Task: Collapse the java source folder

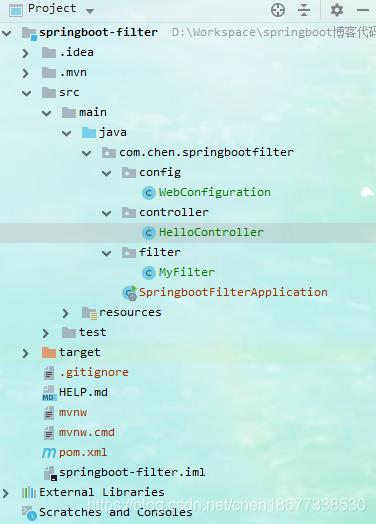Action: click(x=67, y=133)
